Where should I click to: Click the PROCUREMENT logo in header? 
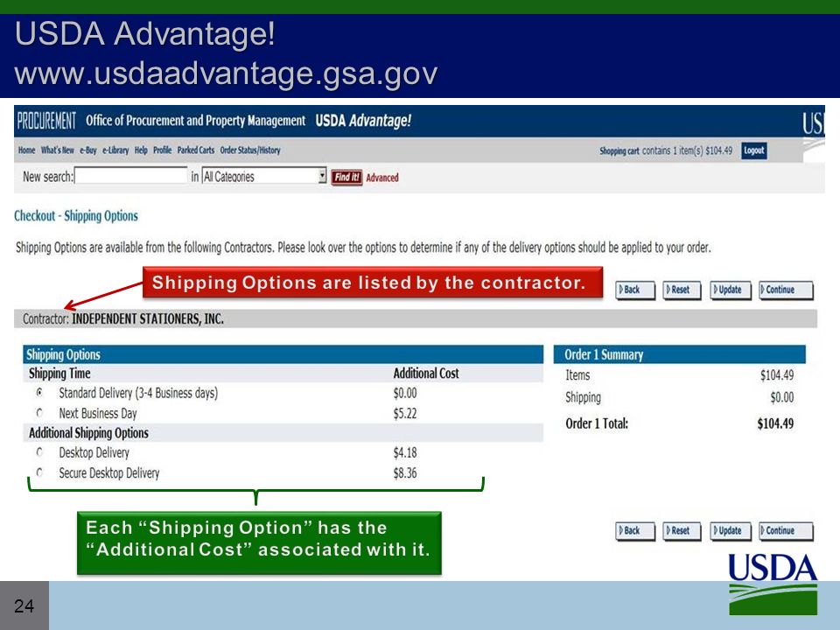point(46,121)
